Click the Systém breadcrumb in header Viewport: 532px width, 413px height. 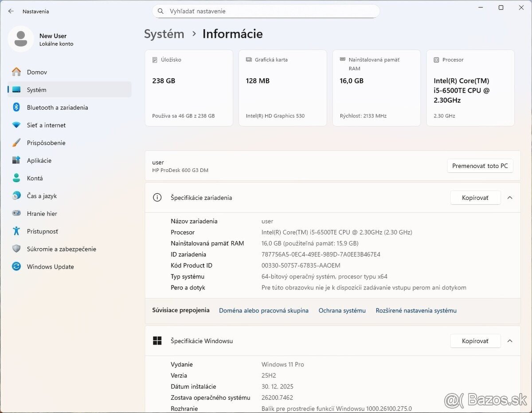164,34
